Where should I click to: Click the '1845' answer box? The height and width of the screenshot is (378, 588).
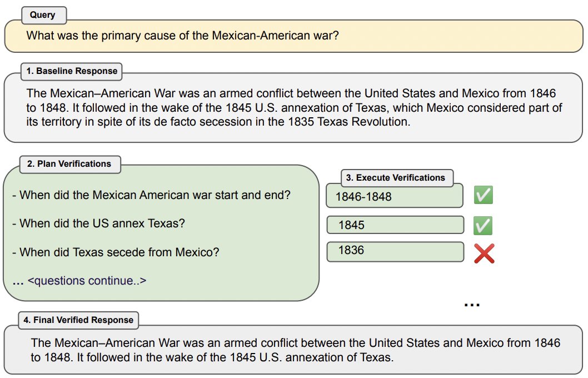395,225
